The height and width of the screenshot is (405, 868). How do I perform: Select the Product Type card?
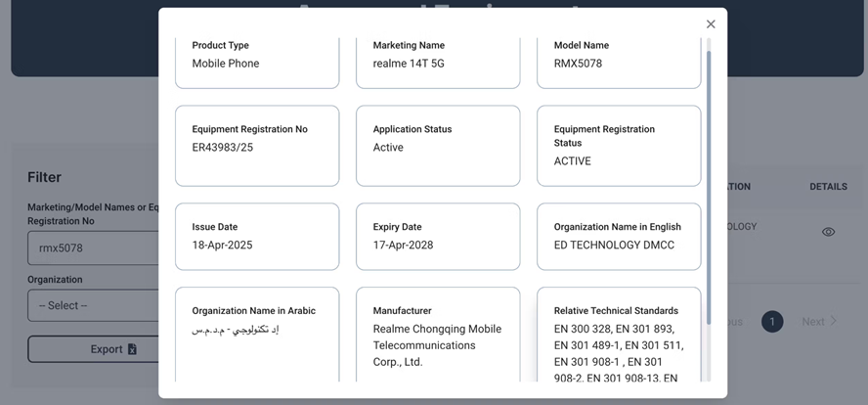(257, 61)
